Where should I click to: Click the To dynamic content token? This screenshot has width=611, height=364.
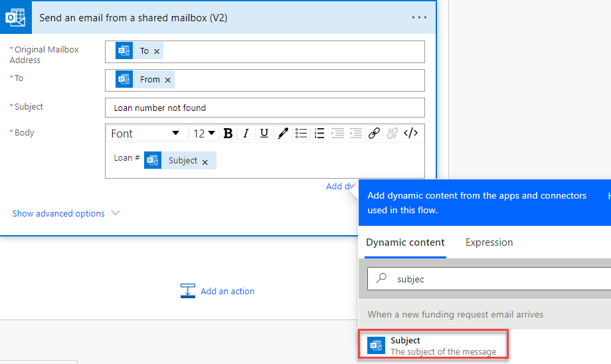(x=139, y=50)
